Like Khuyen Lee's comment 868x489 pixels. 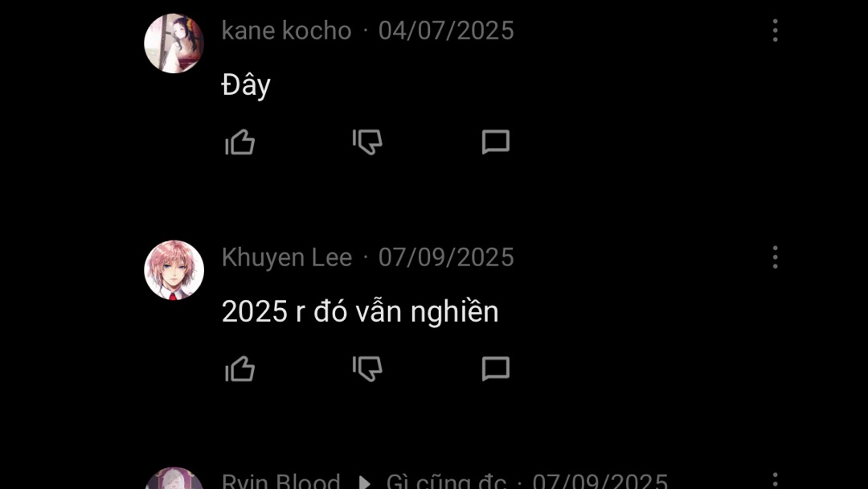240,369
